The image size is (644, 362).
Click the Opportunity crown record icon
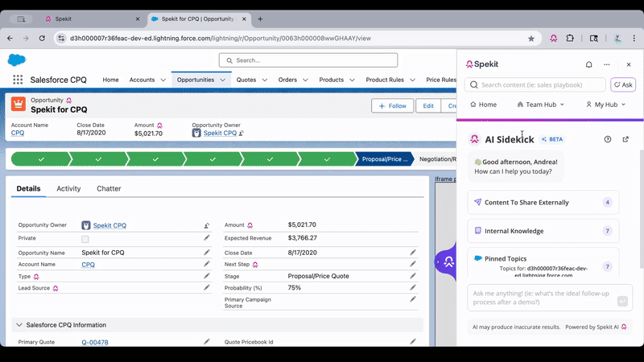tap(19, 104)
